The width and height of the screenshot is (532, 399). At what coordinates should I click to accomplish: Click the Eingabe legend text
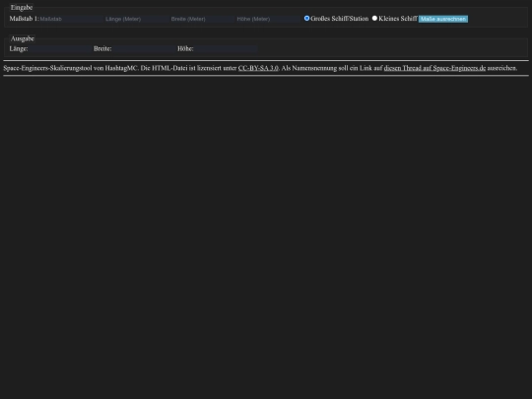pyautogui.click(x=22, y=8)
